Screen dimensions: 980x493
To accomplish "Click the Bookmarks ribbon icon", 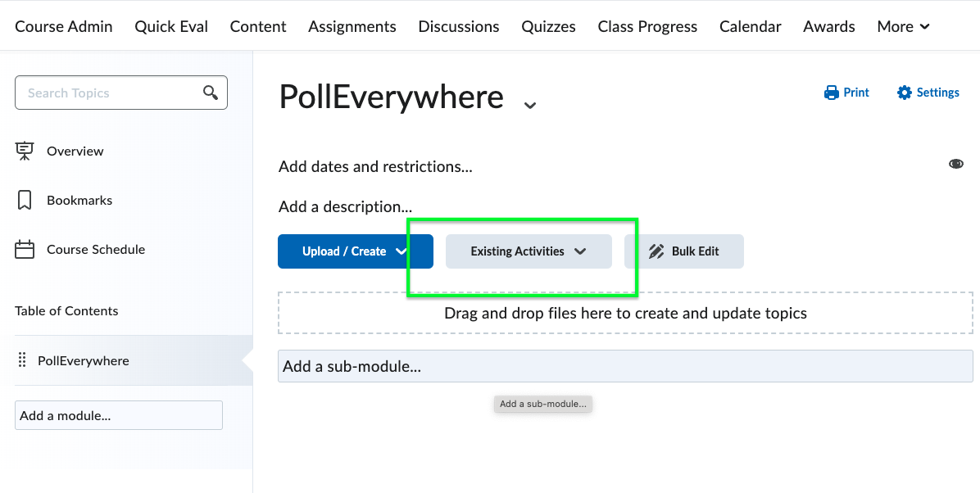I will point(25,200).
